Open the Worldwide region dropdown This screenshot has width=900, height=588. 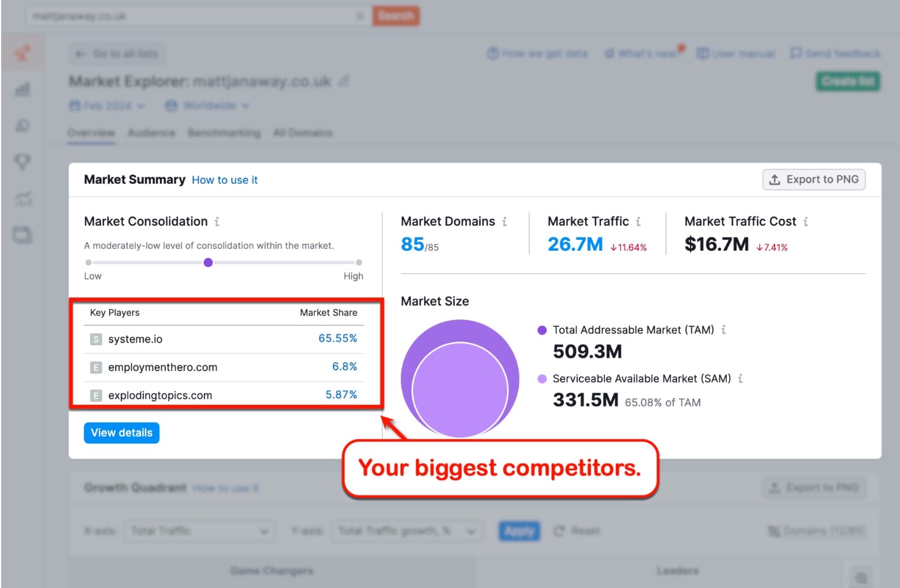click(x=207, y=106)
